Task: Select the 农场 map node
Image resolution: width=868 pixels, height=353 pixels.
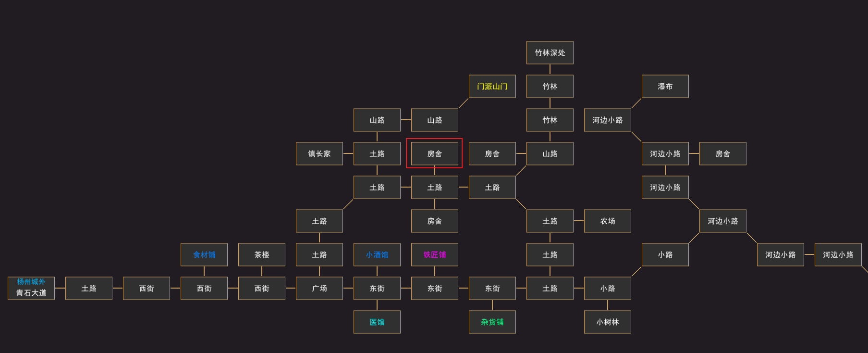Action: point(607,221)
